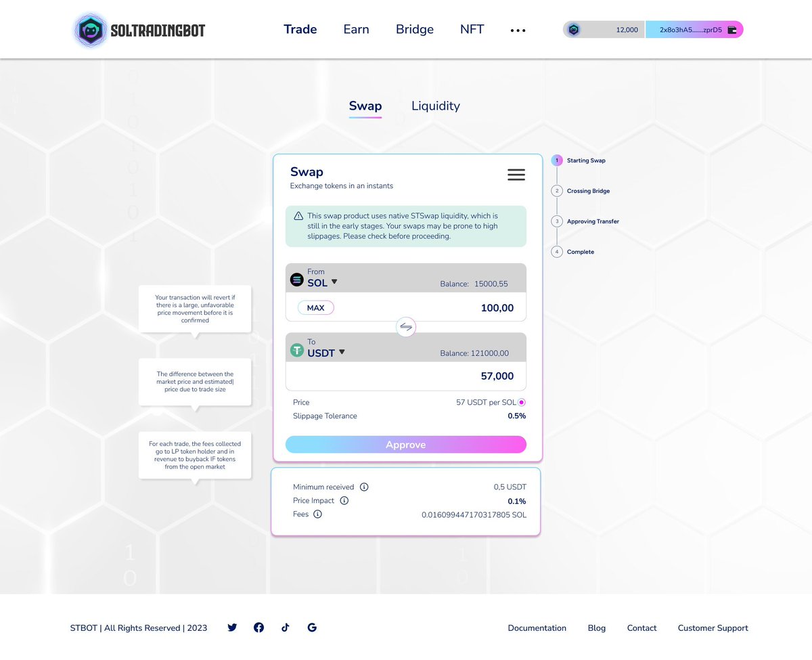Viewport: 812px width, 660px height.
Task: Expand the SOL token dropdown arrow
Action: pos(334,282)
